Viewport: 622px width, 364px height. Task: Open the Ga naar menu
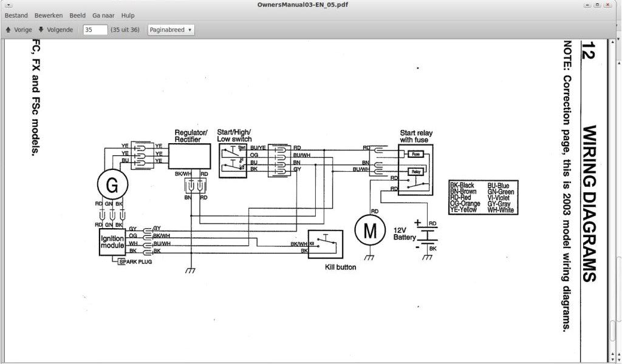(x=103, y=15)
